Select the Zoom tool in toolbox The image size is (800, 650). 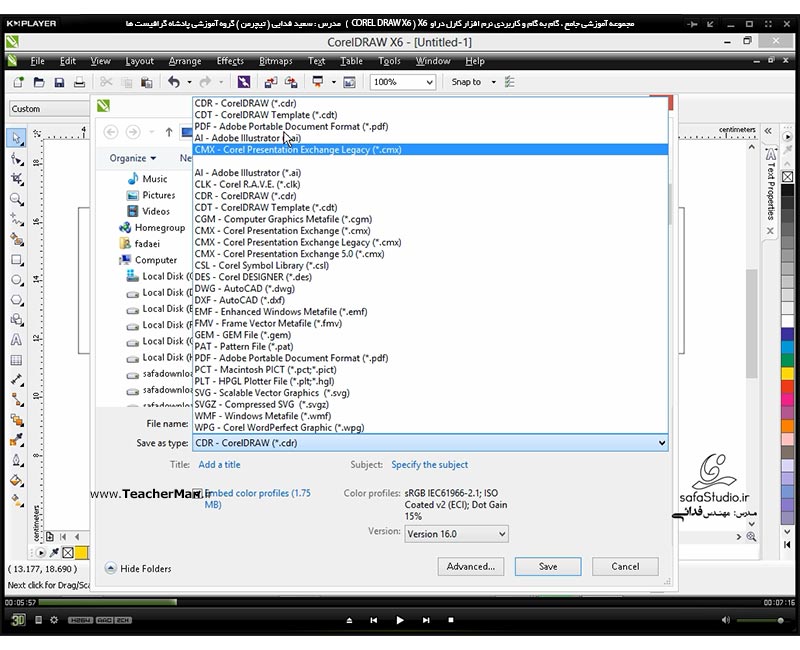16,199
